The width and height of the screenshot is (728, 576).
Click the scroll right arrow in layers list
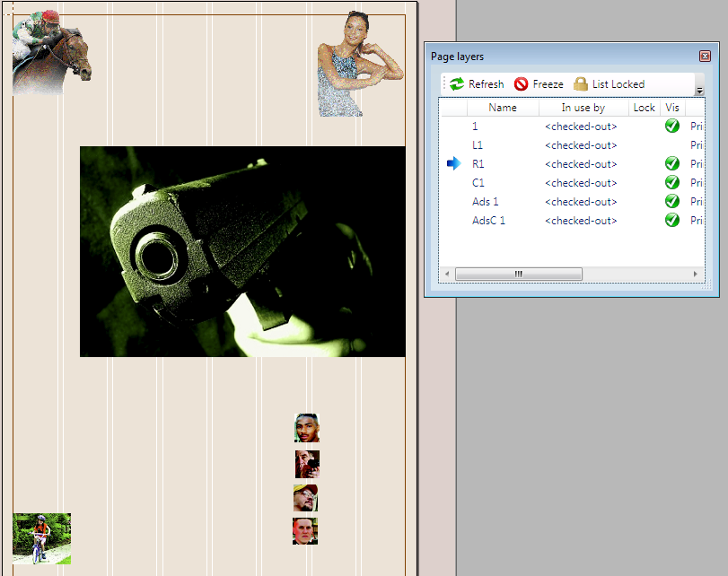[695, 274]
